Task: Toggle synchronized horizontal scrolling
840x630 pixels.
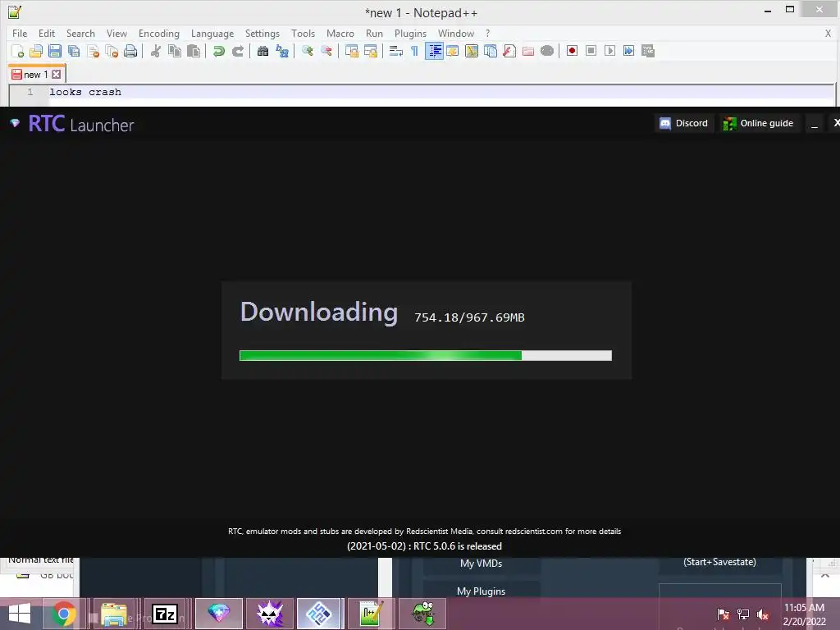Action: pyautogui.click(x=370, y=51)
